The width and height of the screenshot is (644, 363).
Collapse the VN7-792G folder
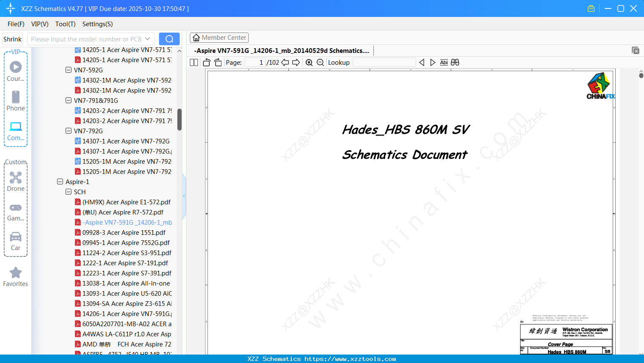coord(69,131)
